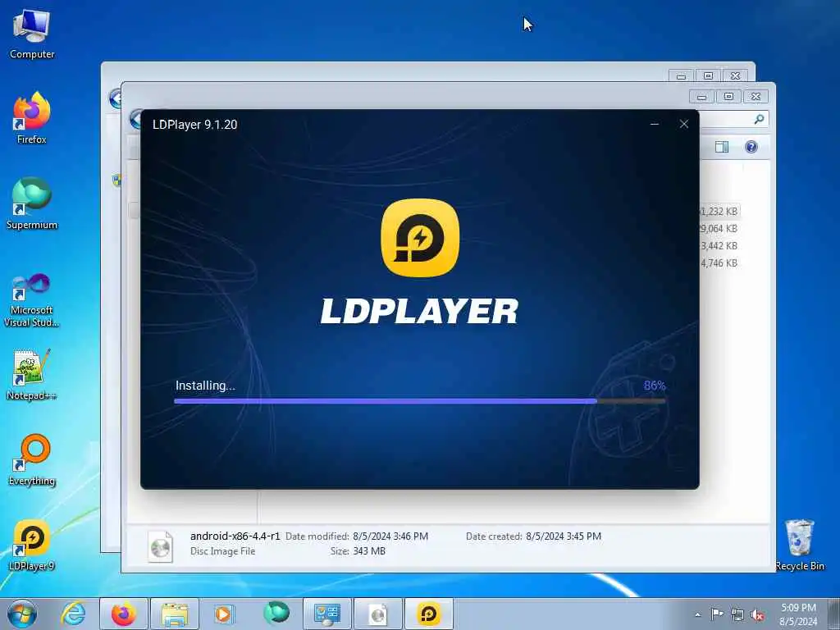Viewport: 840px width, 630px height.
Task: Select the LDPlayer installer taskbar button
Action: tap(428, 614)
